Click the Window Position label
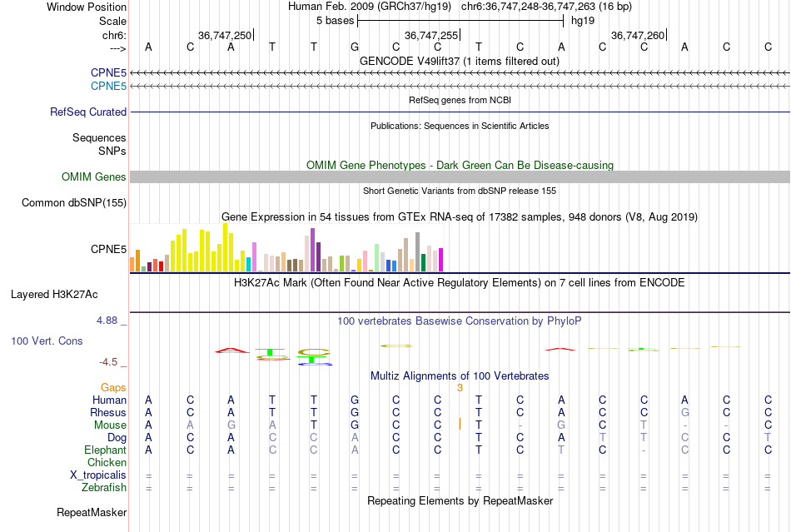Viewport: 791px width, 532px height. (87, 7)
